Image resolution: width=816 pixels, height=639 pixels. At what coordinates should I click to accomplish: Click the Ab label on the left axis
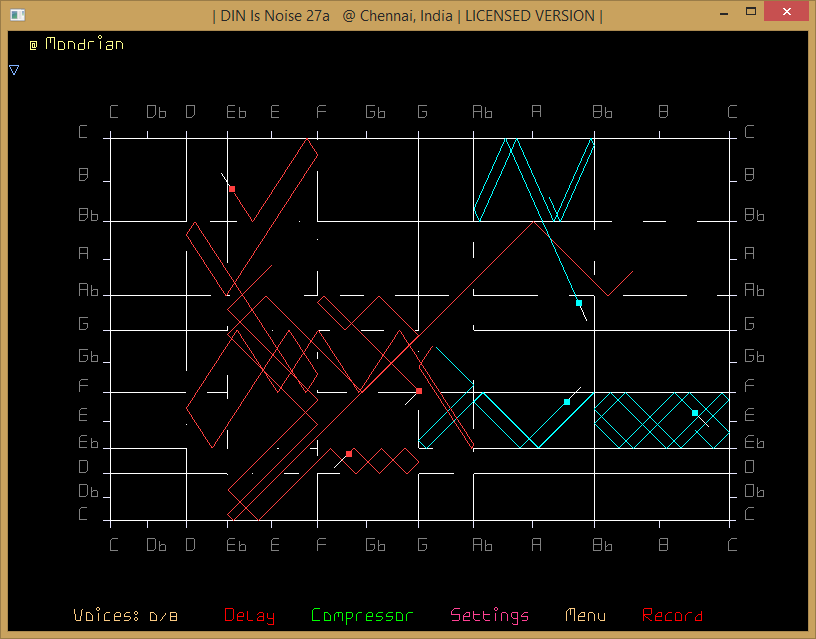(x=88, y=290)
